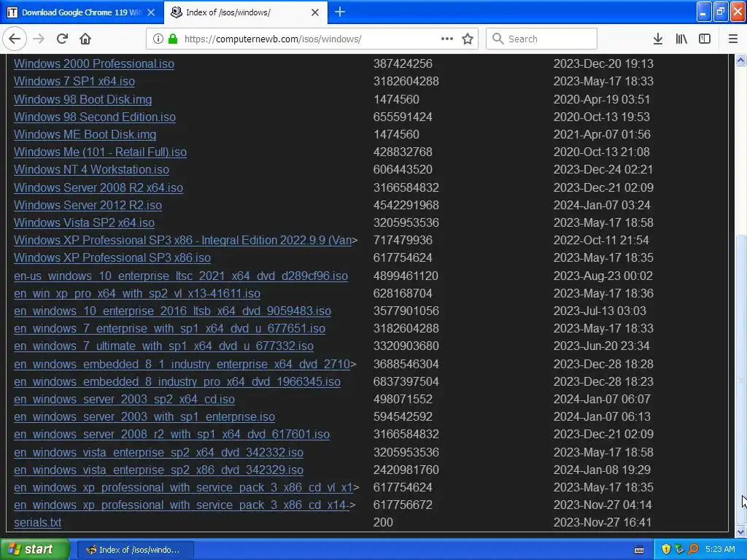The image size is (747, 560).
Task: Open en-us_windows_10_enterprise_ltsc_2021 iso link
Action: (181, 276)
